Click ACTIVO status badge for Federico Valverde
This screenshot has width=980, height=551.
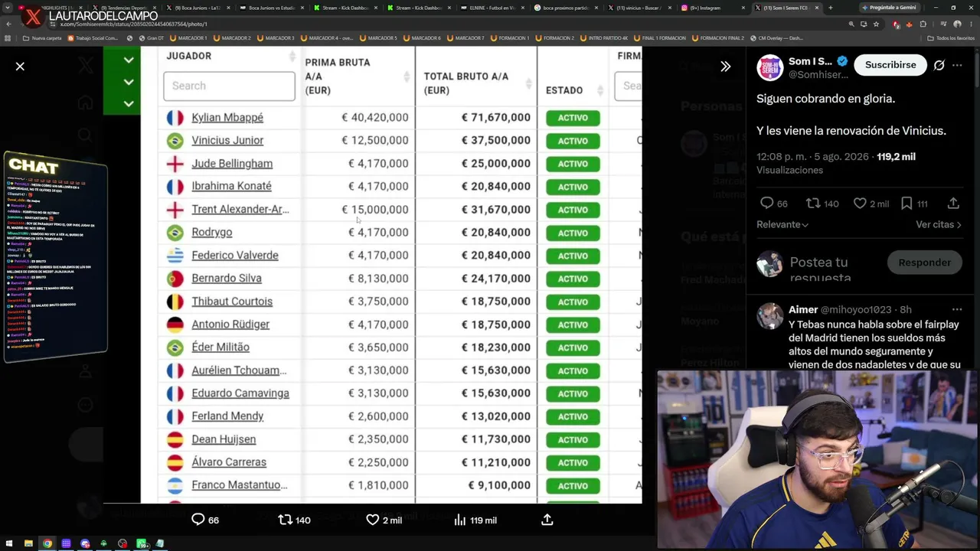click(573, 256)
